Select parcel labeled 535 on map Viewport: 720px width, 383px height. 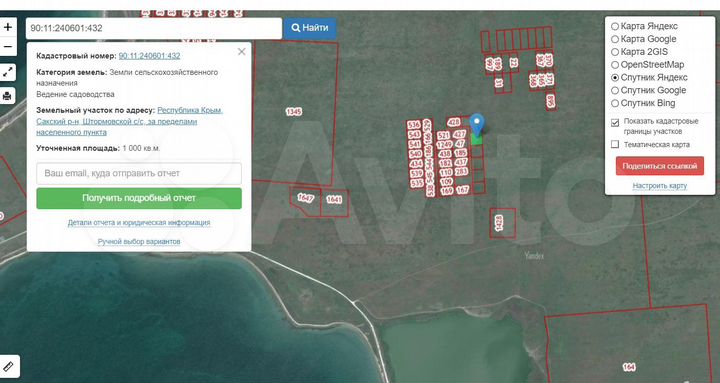coord(416,183)
